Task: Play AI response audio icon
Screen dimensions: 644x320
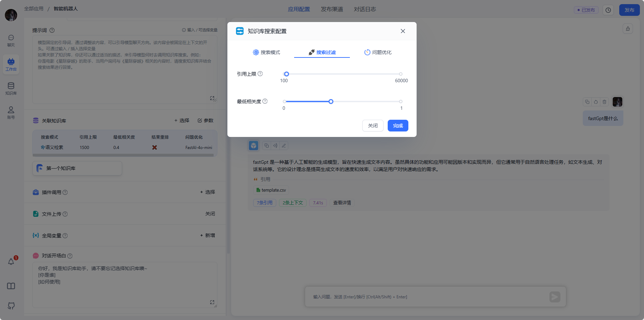Action: point(275,146)
